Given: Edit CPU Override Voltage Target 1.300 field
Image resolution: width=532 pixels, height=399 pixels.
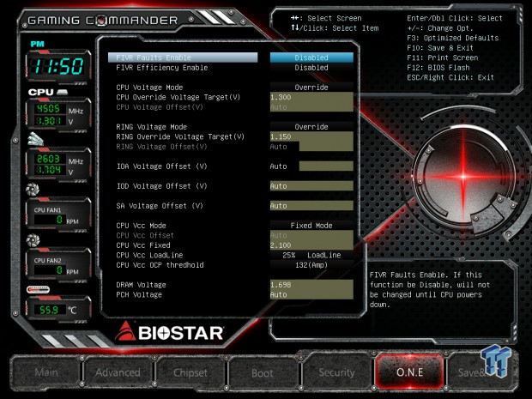Looking at the screenshot, I should coord(311,97).
